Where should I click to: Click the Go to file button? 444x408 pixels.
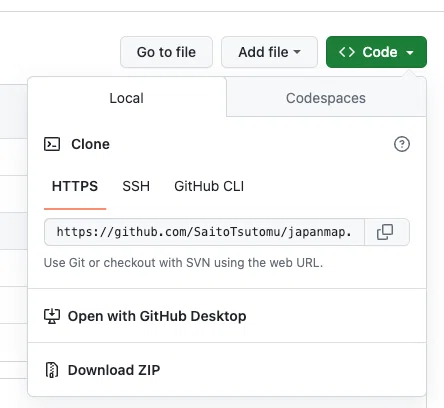pyautogui.click(x=166, y=52)
